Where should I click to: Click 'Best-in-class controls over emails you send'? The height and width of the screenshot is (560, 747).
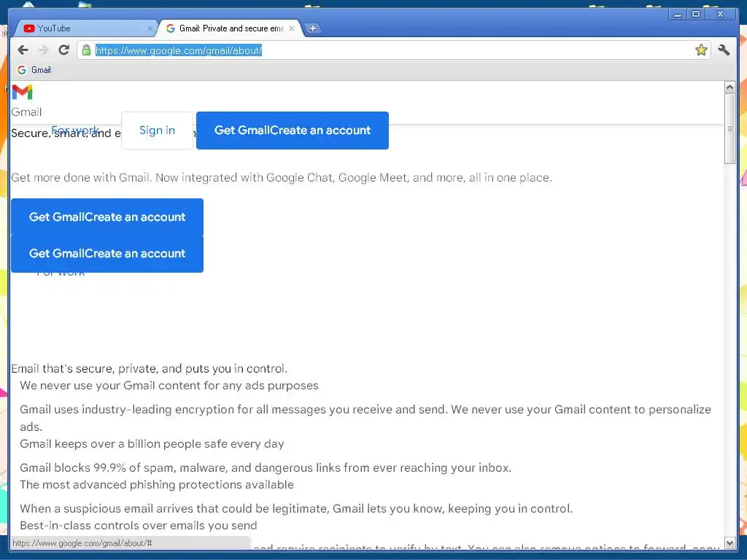click(139, 526)
